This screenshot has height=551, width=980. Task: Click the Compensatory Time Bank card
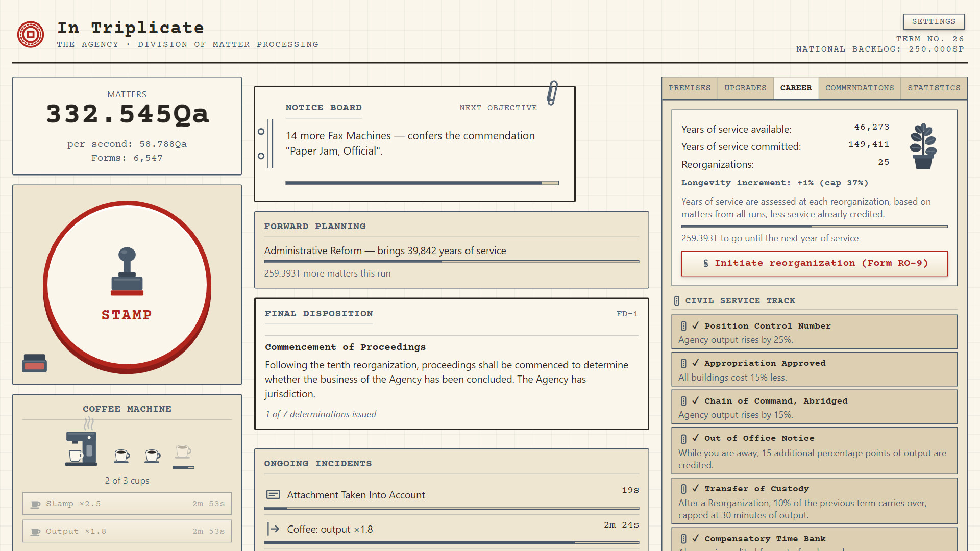tap(814, 539)
